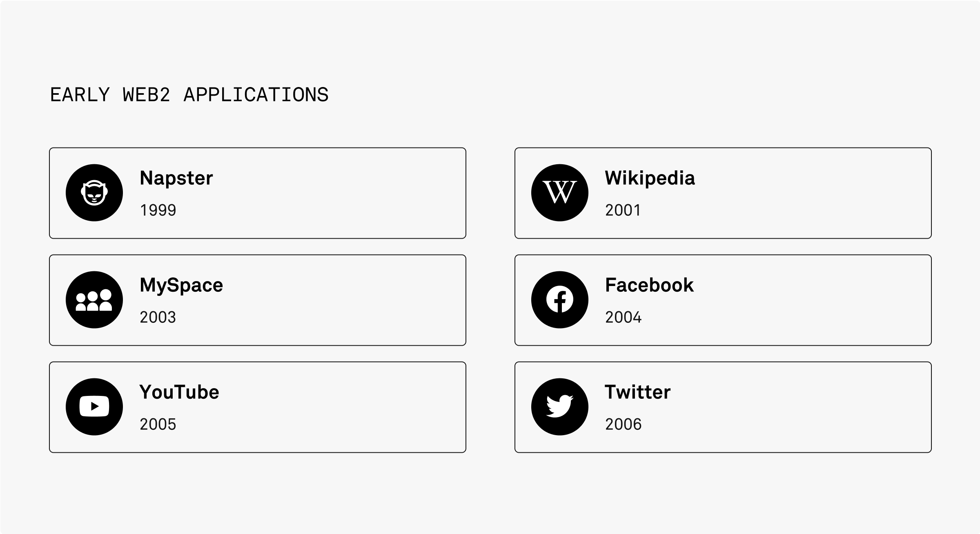Select the MySpace name label
Viewport: 980px width, 534px height.
[181, 285]
